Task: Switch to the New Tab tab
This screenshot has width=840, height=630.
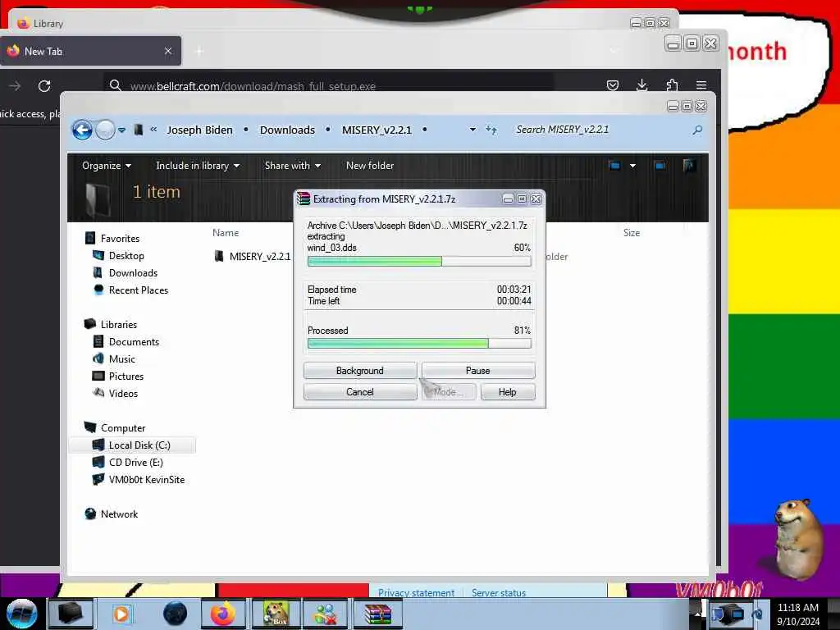Action: click(x=90, y=51)
